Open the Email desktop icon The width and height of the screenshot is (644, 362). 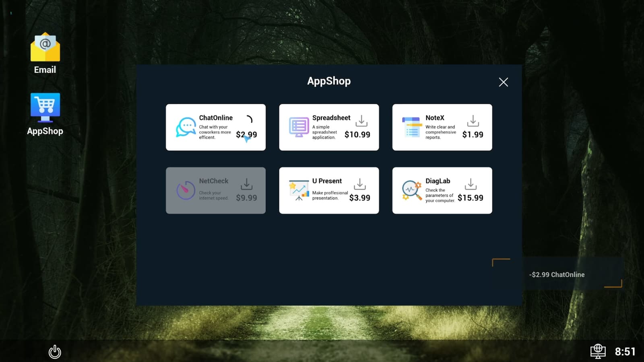45,53
